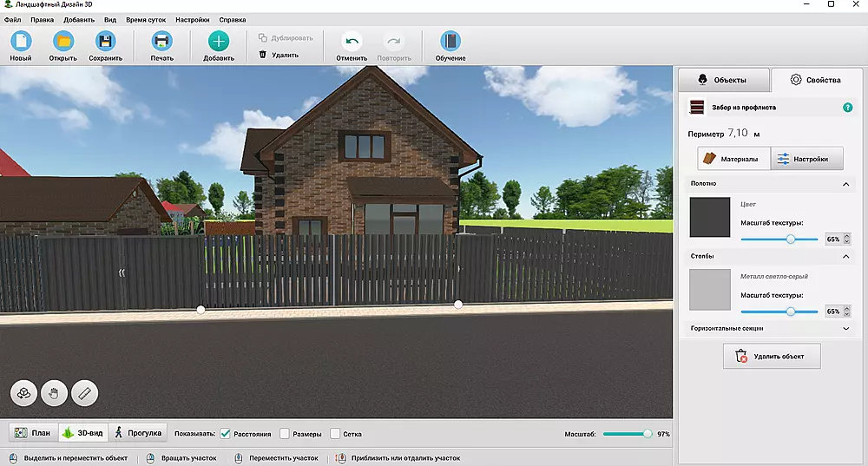Select the ruler measurement tool
This screenshot has height=466, width=868.
84,393
